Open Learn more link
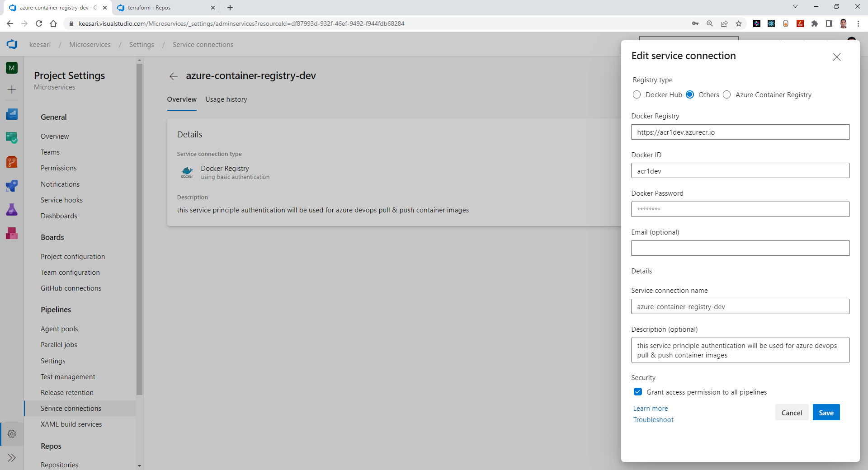This screenshot has width=868, height=470. (650, 409)
